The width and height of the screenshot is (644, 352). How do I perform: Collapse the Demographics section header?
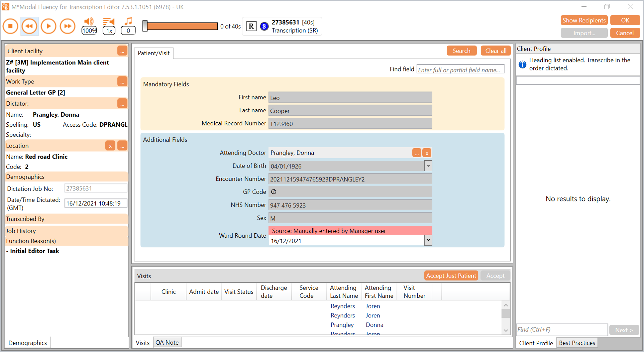pos(66,177)
